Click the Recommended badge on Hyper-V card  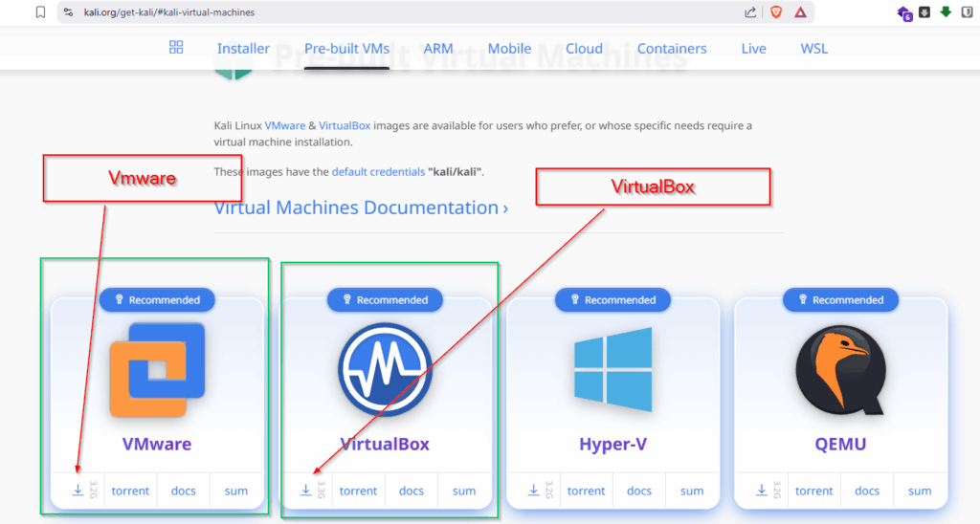click(x=613, y=300)
